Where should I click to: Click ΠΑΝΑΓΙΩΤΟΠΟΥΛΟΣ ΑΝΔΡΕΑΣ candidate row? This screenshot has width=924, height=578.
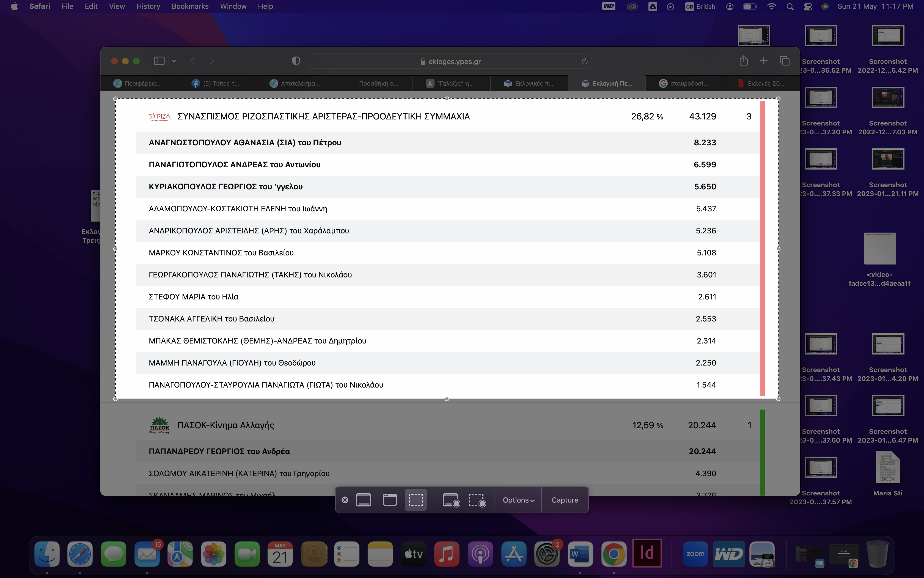[x=447, y=164]
